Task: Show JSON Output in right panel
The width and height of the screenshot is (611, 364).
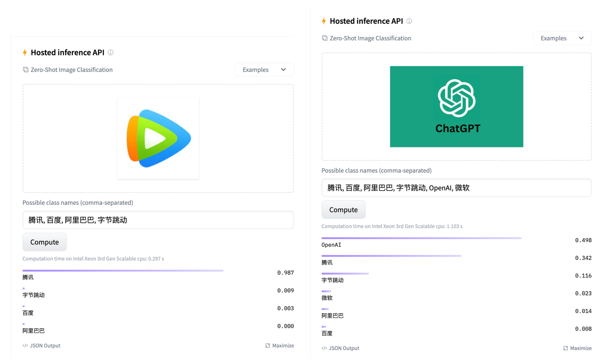Action: [x=341, y=348]
